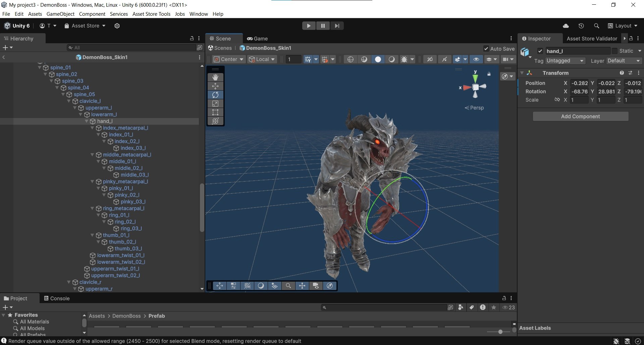The image size is (644, 345).
Task: Toggle grid snapping magnet icon
Action: pos(324,59)
